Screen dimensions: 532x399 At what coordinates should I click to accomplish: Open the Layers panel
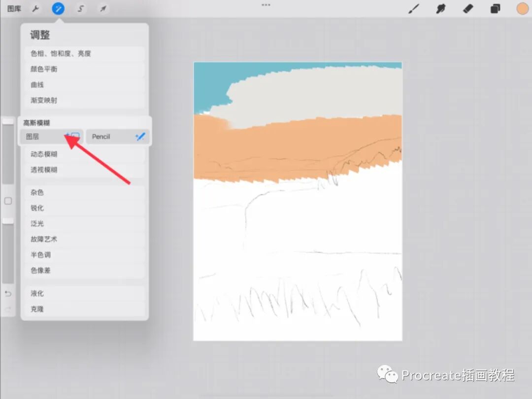[x=495, y=8]
